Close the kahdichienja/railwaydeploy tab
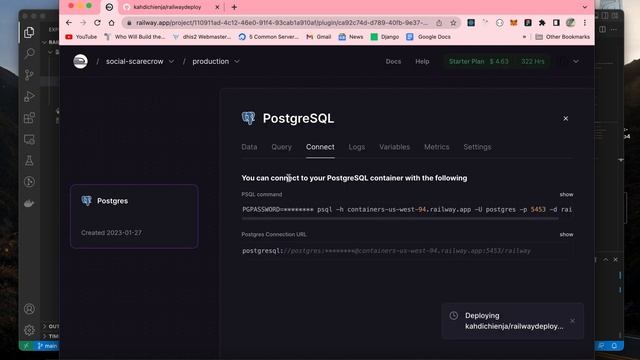Viewport: 640px width, 360px height. (217, 7)
